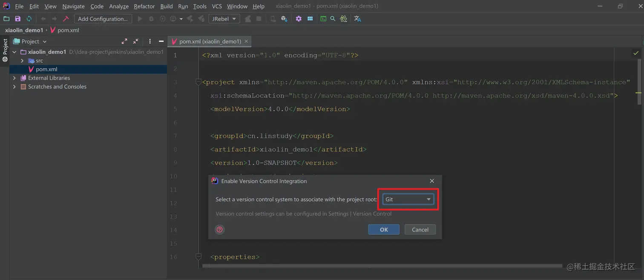Viewport: 644px width, 280px height.
Task: Collapse the xiaolin_demo1 root tree node
Action: pyautogui.click(x=14, y=52)
